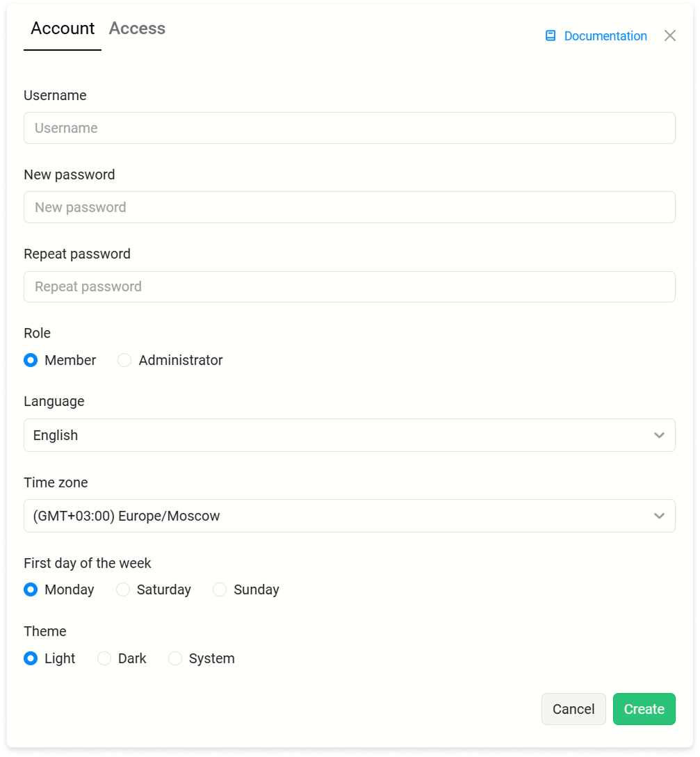Enable the Dark theme option

pos(104,658)
